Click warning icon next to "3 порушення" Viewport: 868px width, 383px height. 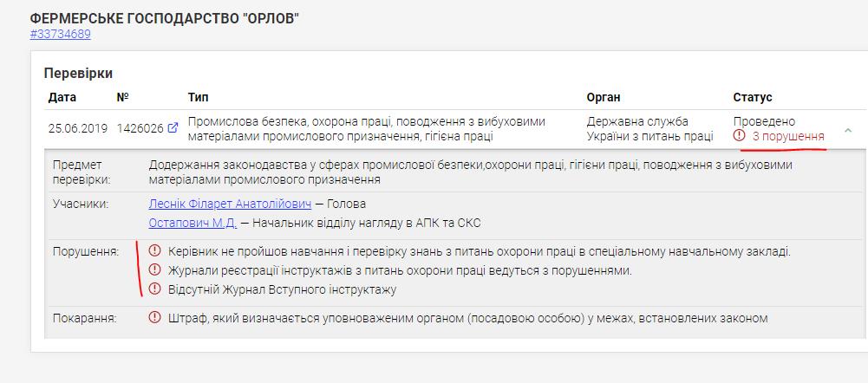pos(739,136)
